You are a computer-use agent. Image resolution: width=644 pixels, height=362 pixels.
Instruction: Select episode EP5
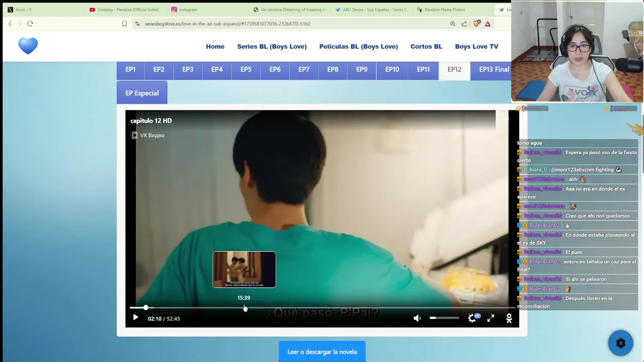(246, 70)
